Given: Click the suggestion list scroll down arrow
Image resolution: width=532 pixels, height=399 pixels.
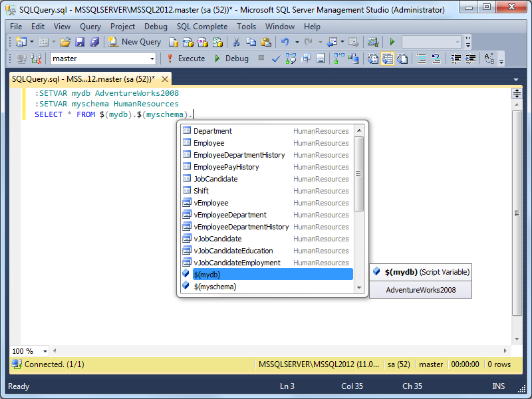Looking at the screenshot, I should (359, 288).
